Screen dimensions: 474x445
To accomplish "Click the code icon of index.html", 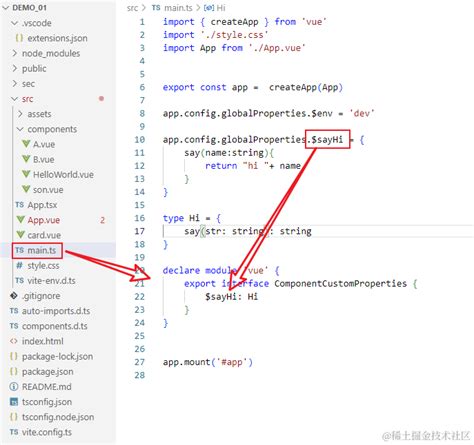I will (14, 341).
